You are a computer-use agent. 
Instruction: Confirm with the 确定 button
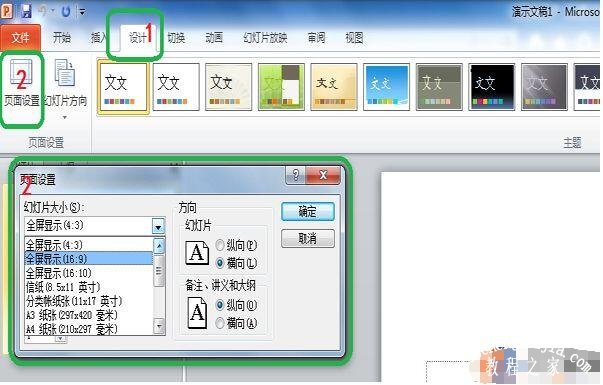tap(308, 212)
